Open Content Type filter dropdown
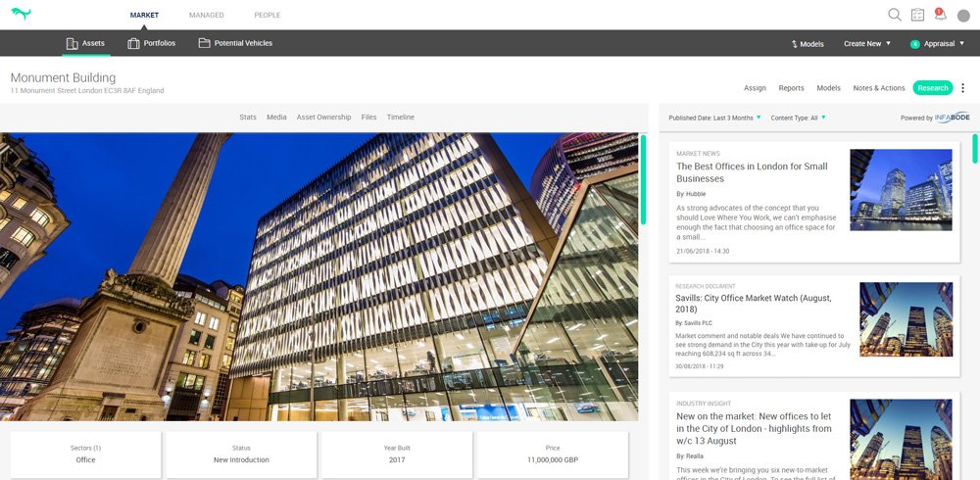Screen dimensions: 980x480 [798, 118]
